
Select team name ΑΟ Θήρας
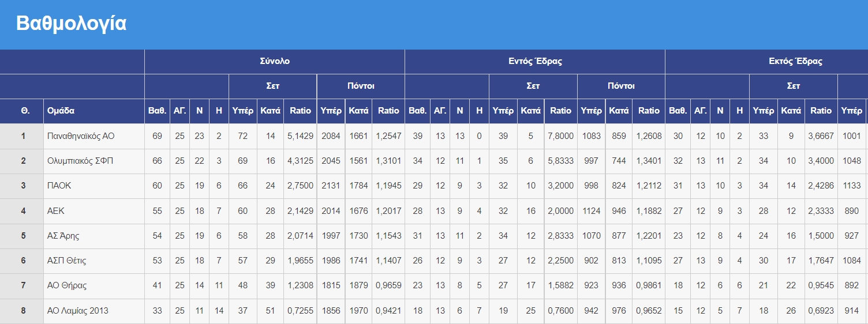[x=67, y=285]
